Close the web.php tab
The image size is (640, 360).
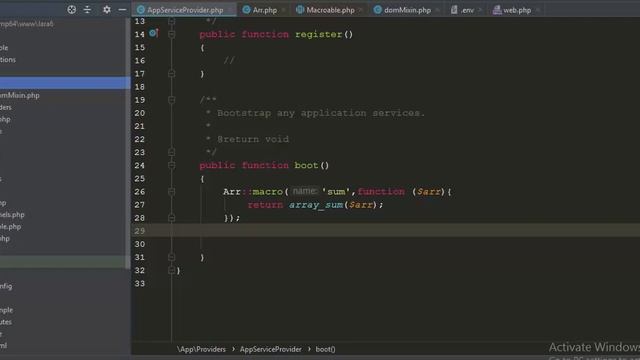coord(538,10)
